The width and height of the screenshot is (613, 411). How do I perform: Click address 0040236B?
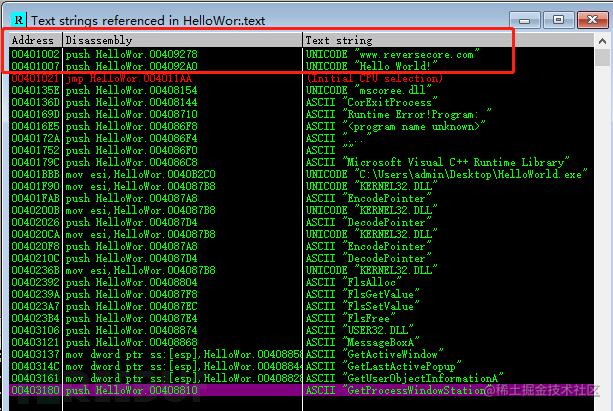tap(36, 270)
